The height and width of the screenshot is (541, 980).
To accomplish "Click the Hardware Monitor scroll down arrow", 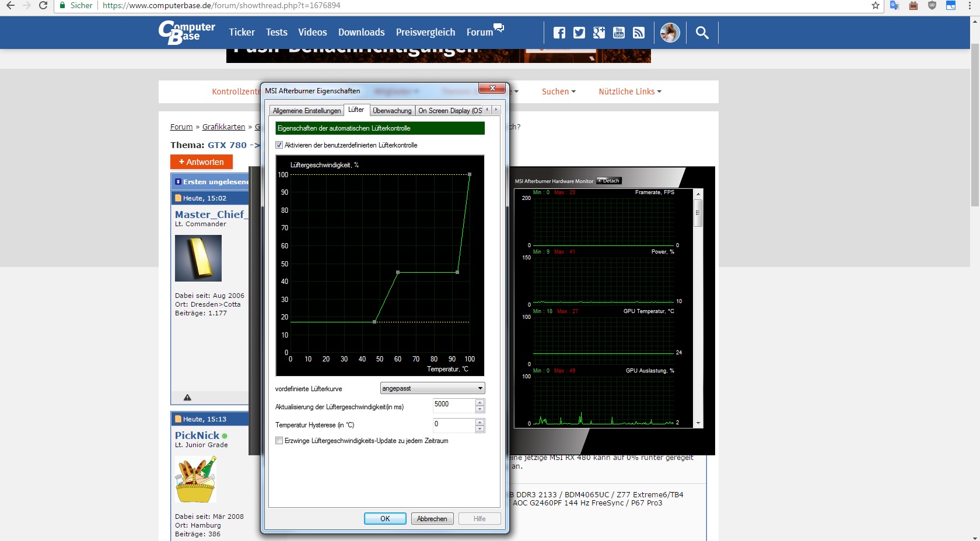I will coord(698,423).
